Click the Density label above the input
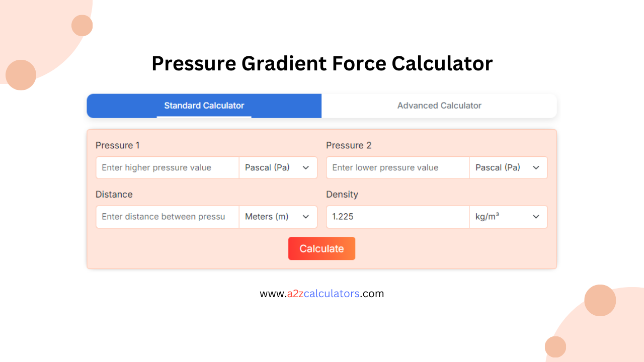The image size is (644, 362). [x=342, y=195]
